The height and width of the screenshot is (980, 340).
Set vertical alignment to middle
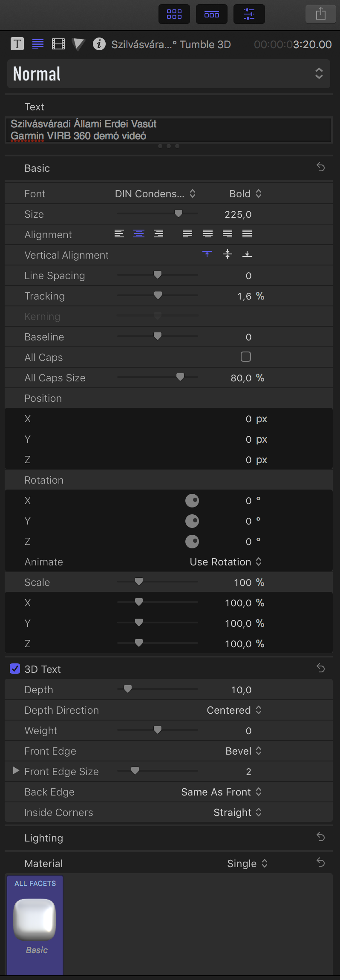(x=228, y=254)
